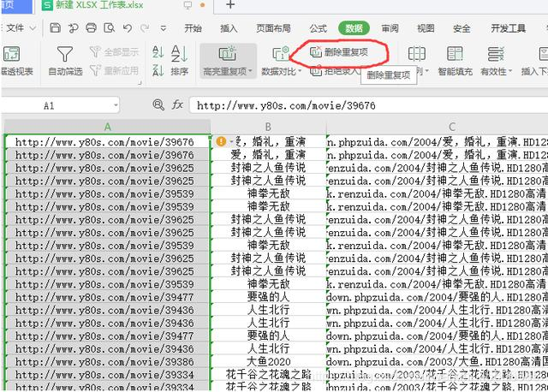Switch to the 开发工具 ribbon tab
This screenshot has height=392, width=548.
click(x=508, y=28)
